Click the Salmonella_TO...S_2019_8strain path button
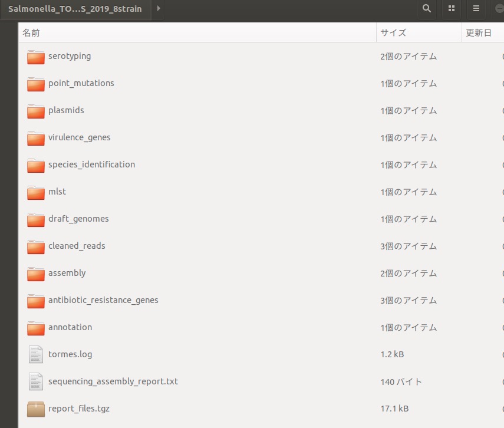Image resolution: width=504 pixels, height=428 pixels. [75, 9]
